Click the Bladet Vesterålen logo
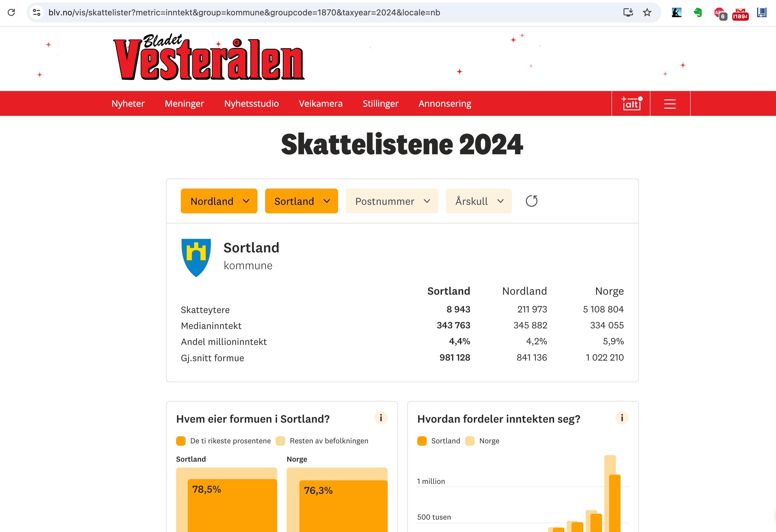The image size is (776, 532). point(208,57)
